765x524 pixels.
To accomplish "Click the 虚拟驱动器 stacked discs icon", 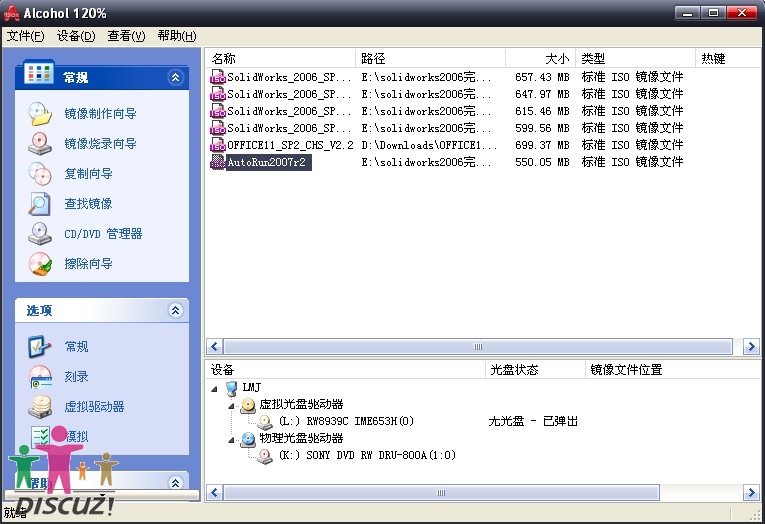I will [40, 406].
